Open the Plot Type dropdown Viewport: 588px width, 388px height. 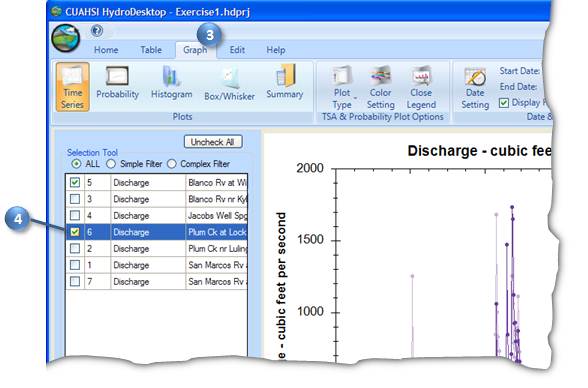point(342,87)
